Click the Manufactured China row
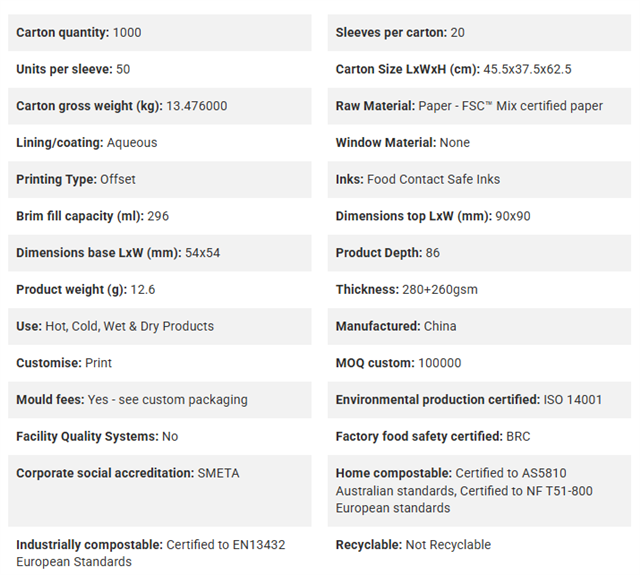Screen dimensions: 640x575 click(x=479, y=326)
